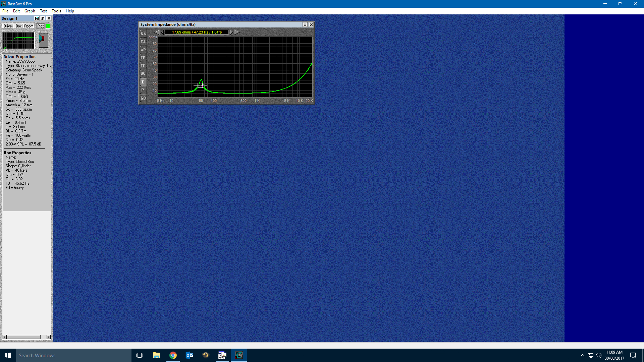Screen dimensions: 644x362
Task: Click the mini response graph thumbnail
Action: pos(18,41)
